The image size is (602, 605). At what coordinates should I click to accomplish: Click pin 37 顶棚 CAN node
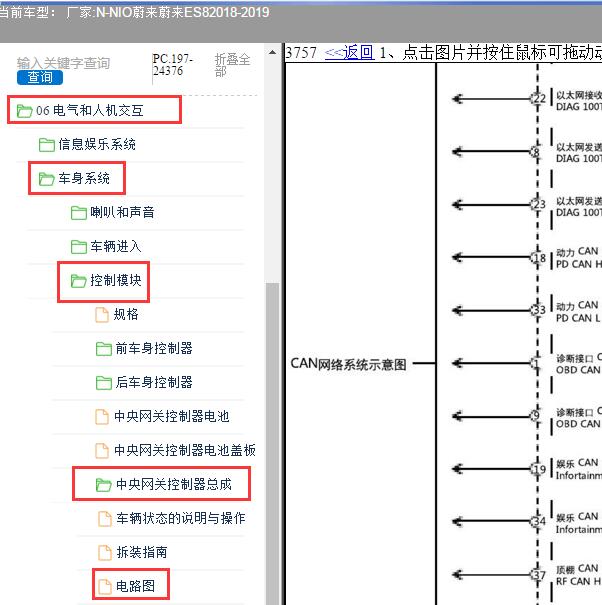click(x=538, y=575)
